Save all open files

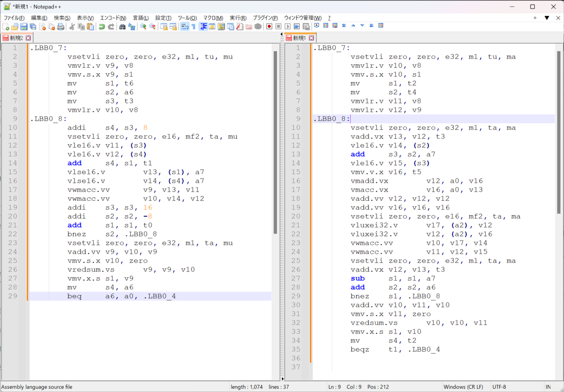coord(32,26)
